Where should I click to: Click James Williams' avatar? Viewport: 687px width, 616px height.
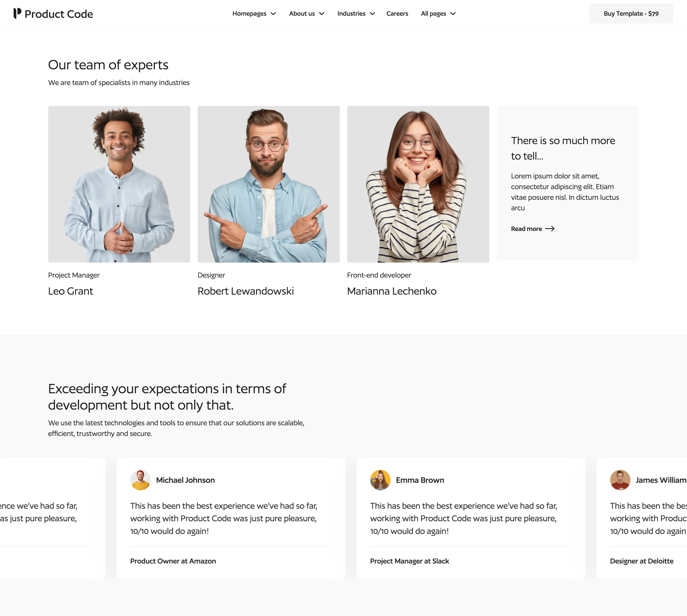(x=620, y=480)
